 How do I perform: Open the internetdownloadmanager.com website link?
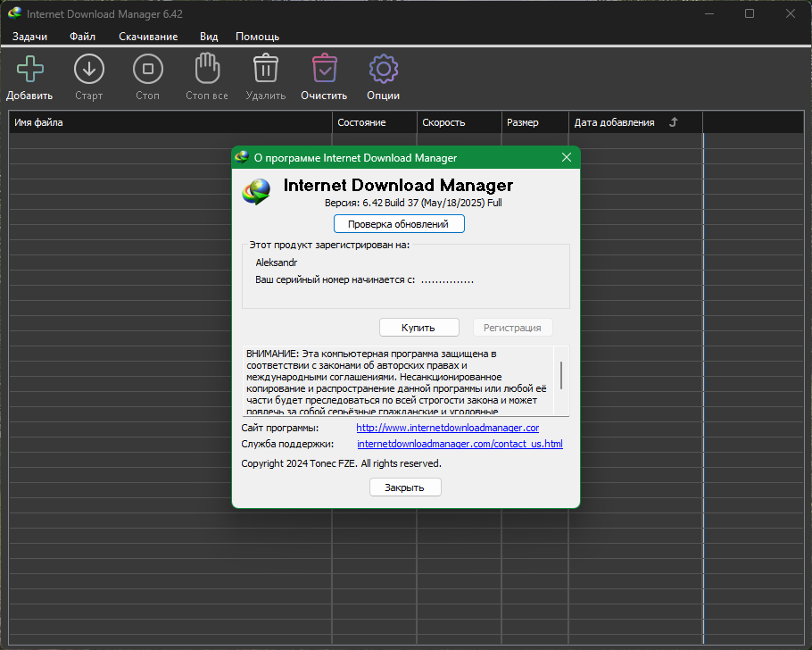pyautogui.click(x=447, y=428)
